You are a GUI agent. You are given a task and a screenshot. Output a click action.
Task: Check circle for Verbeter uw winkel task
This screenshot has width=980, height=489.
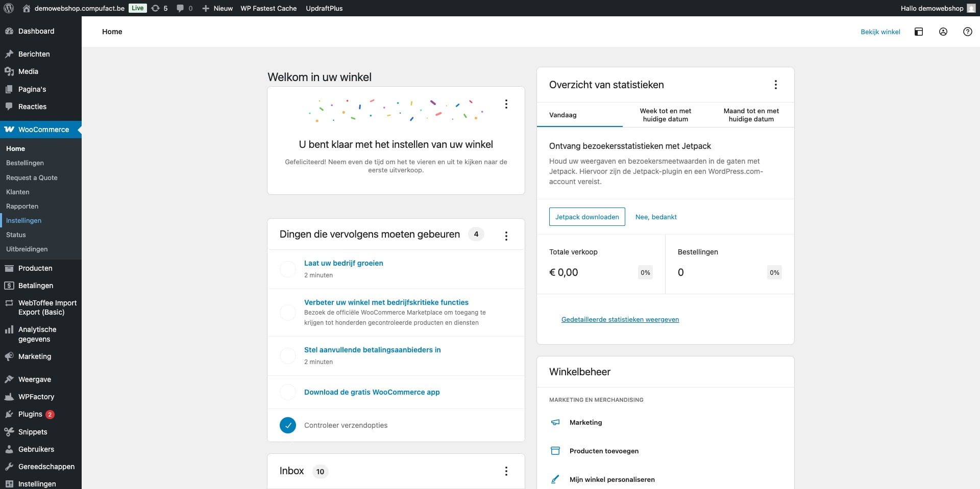click(x=288, y=313)
